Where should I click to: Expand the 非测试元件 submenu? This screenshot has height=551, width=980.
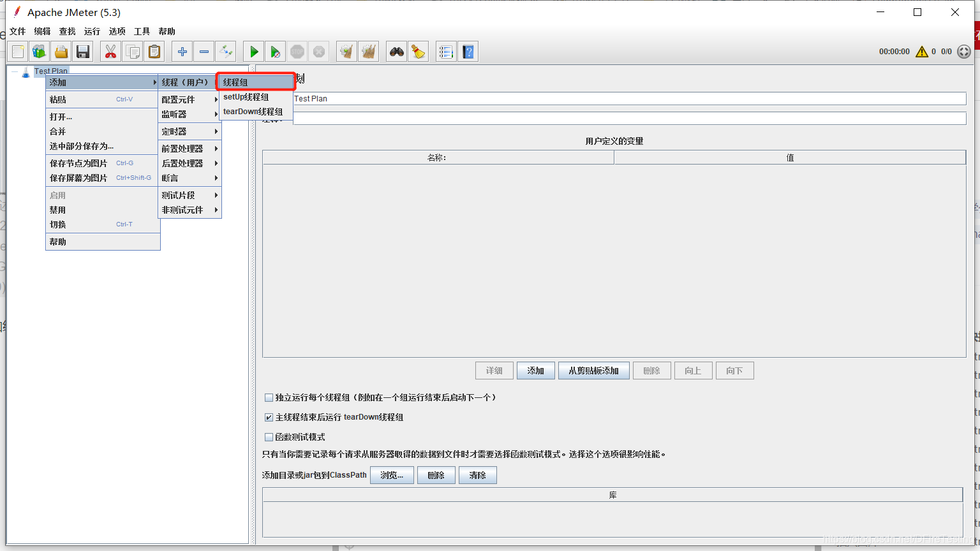click(x=189, y=210)
